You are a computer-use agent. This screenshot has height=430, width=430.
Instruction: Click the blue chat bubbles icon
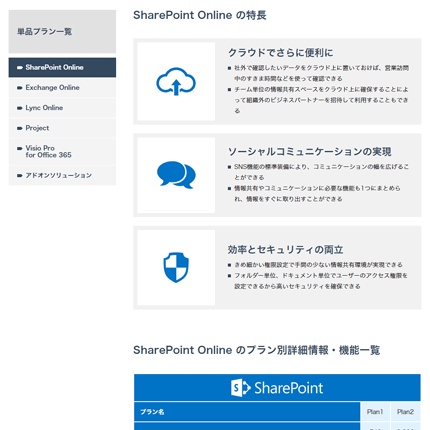pyautogui.click(x=176, y=175)
